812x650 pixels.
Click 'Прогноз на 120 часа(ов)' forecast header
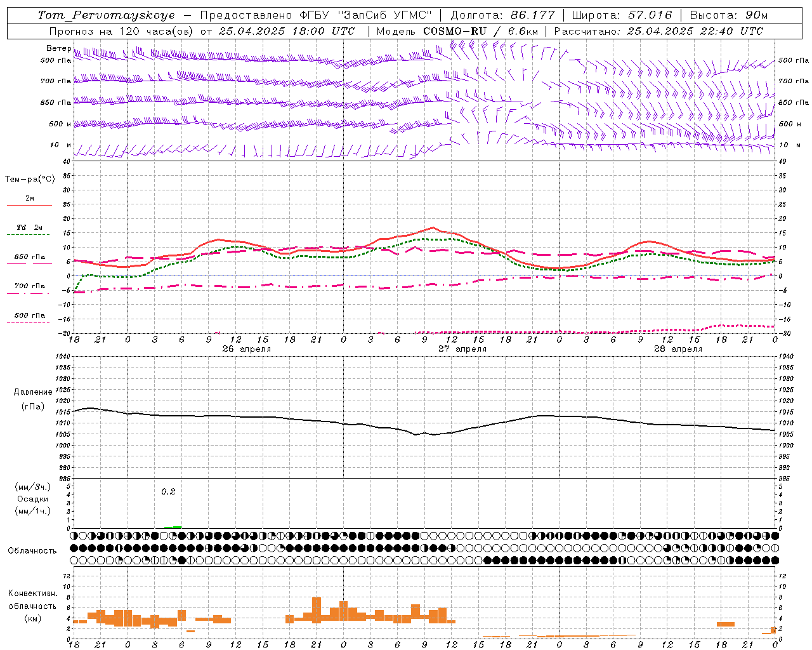[122, 31]
